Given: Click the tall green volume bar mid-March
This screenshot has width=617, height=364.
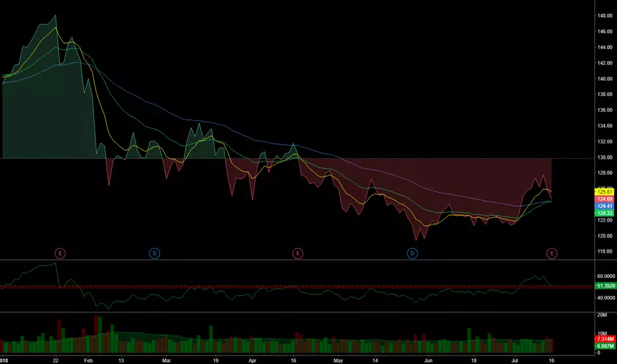Looking at the screenshot, I should [x=211, y=339].
